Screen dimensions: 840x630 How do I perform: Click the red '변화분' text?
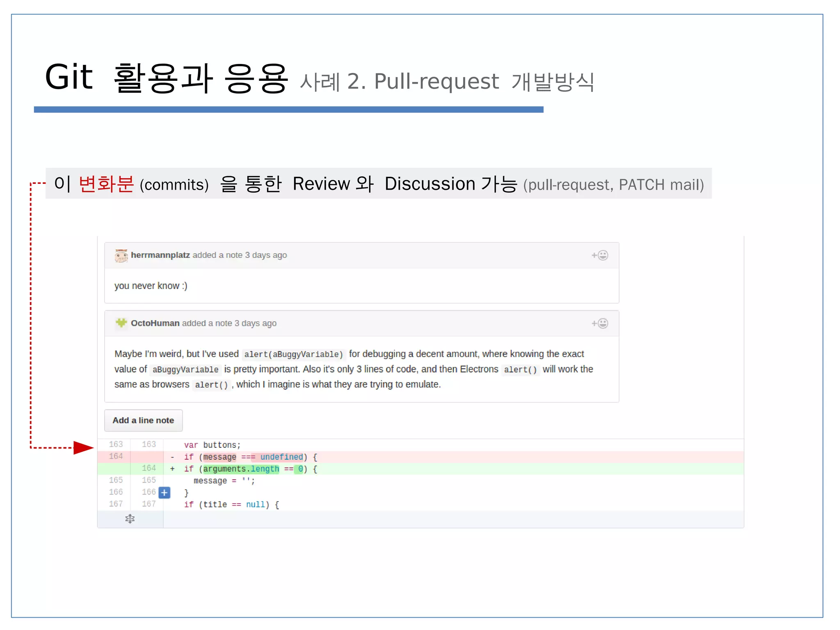106,183
